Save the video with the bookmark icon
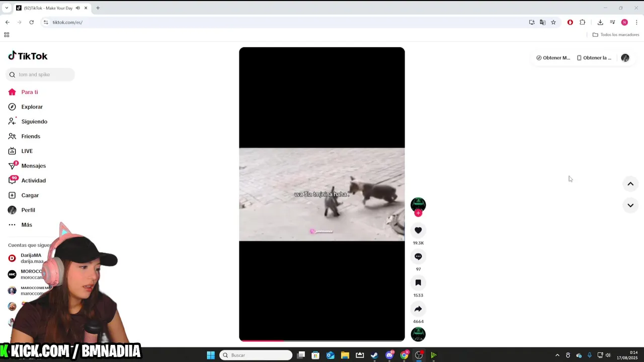This screenshot has height=362, width=644. tap(418, 283)
